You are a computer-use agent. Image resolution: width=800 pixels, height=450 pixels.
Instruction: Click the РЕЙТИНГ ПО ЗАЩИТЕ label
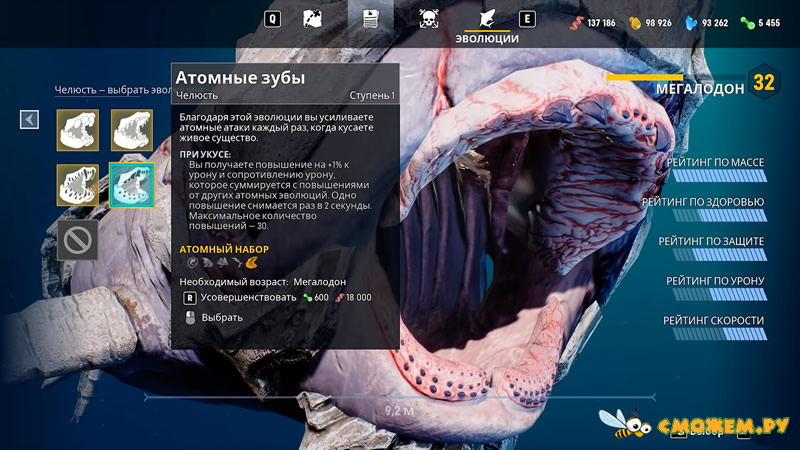pyautogui.click(x=711, y=241)
